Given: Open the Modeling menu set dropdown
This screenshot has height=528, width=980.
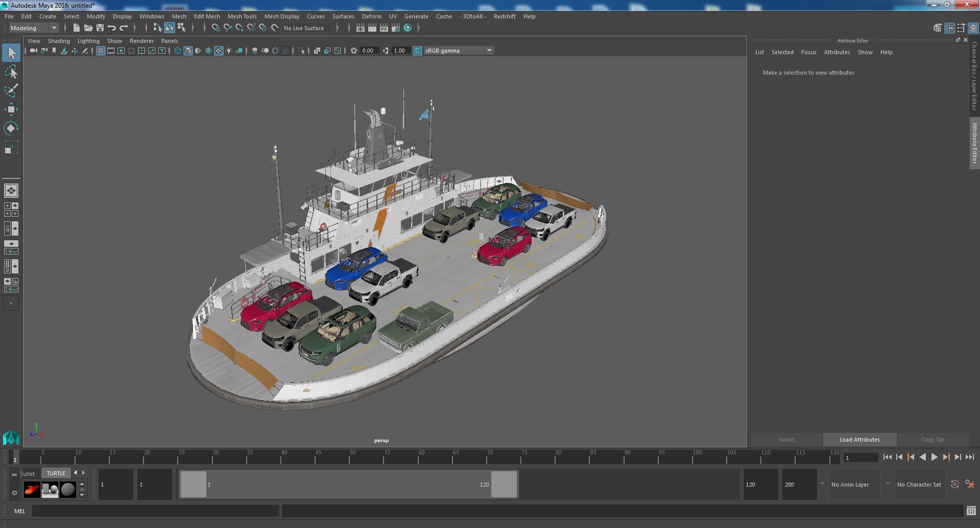Looking at the screenshot, I should [x=34, y=28].
